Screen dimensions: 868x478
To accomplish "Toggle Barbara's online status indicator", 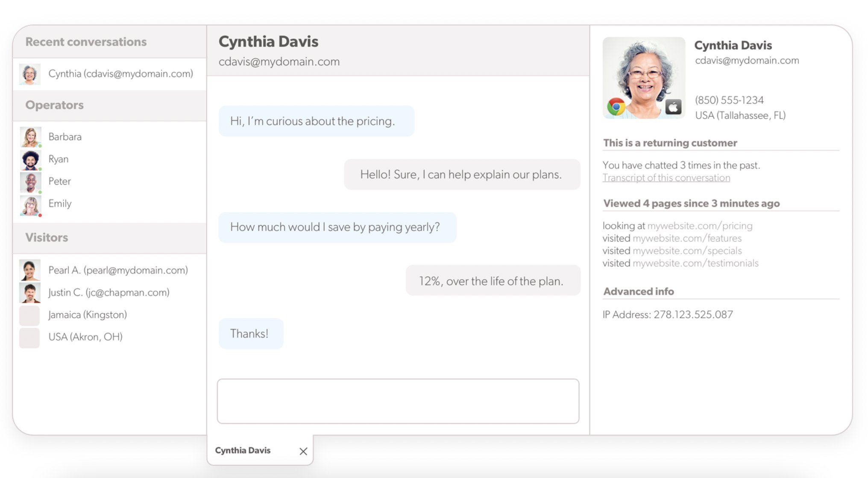I will point(40,145).
